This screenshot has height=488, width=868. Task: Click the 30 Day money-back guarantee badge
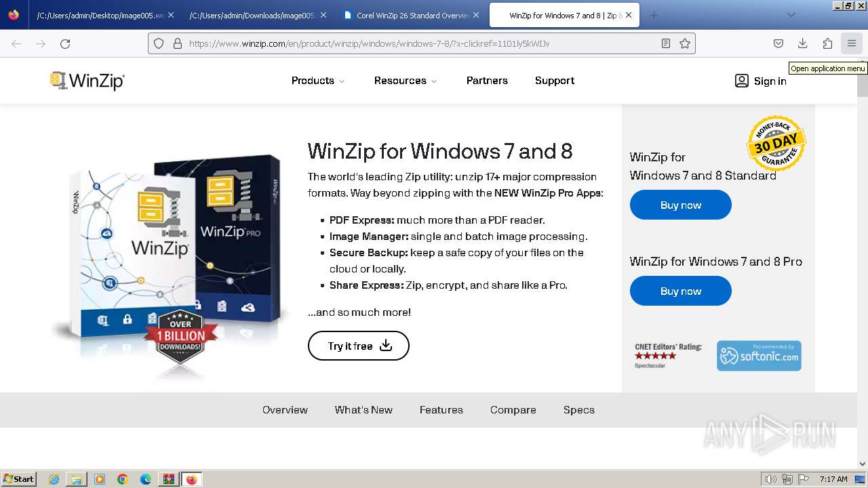click(776, 143)
